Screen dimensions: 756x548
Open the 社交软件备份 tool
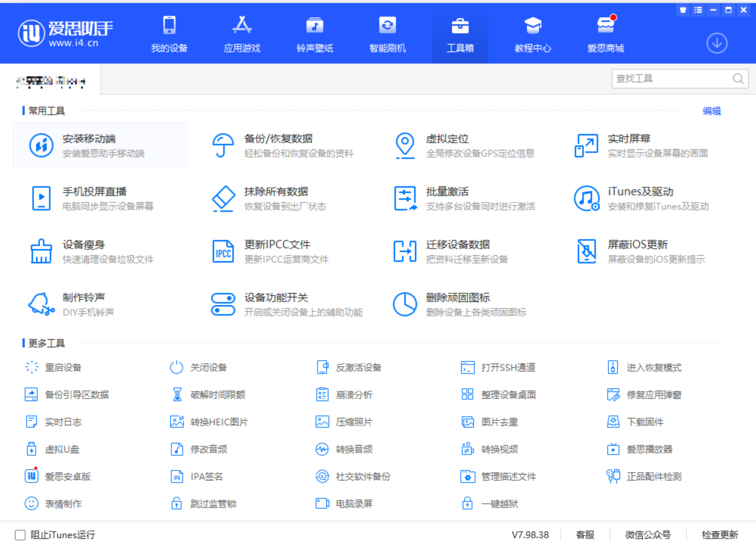tap(353, 476)
